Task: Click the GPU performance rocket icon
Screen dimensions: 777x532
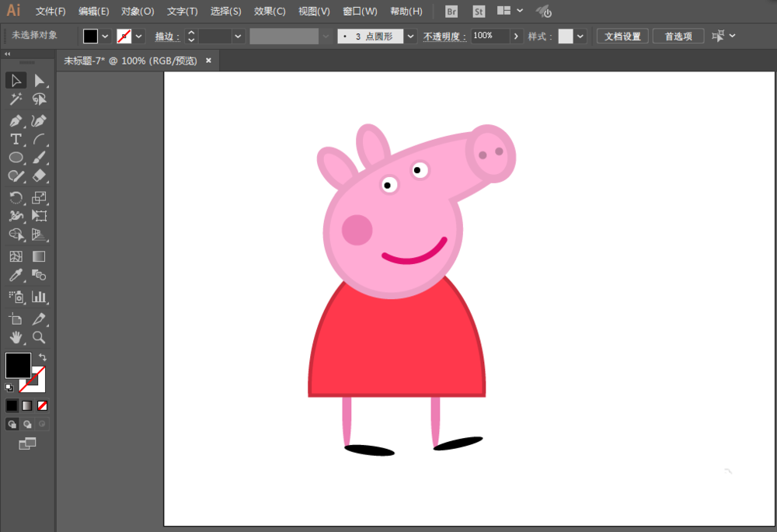Action: (x=544, y=11)
